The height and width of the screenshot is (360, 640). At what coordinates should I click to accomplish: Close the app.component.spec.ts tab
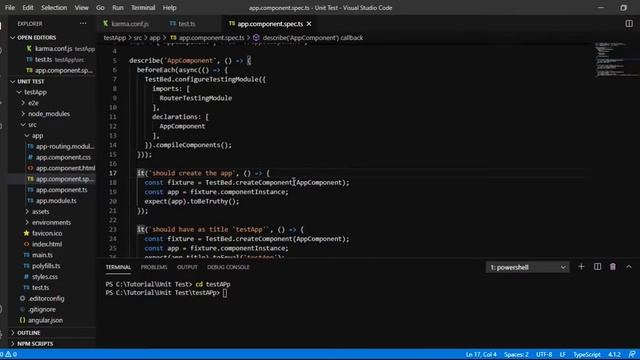click(x=309, y=24)
